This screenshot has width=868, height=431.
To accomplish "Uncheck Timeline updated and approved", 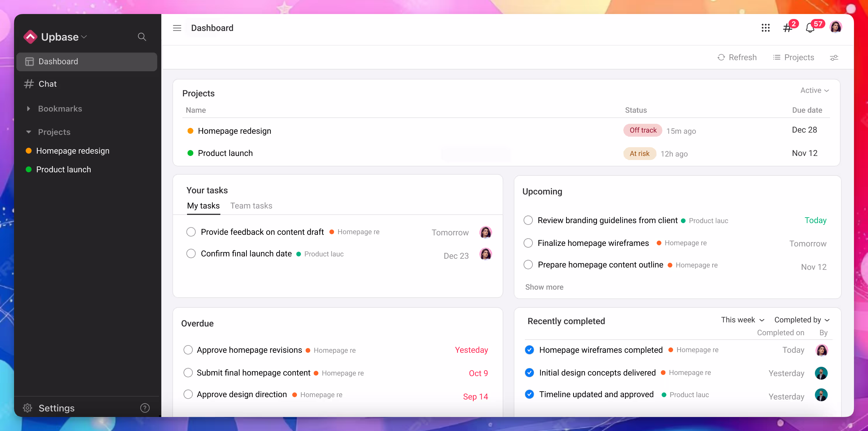I will (x=529, y=394).
